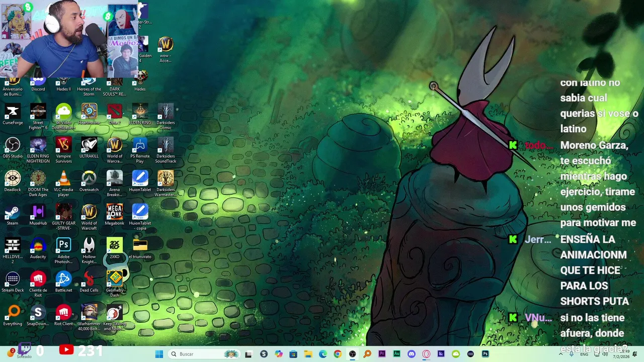This screenshot has height=362, width=644.
Task: Launch Steam from the desktop
Action: tap(13, 215)
